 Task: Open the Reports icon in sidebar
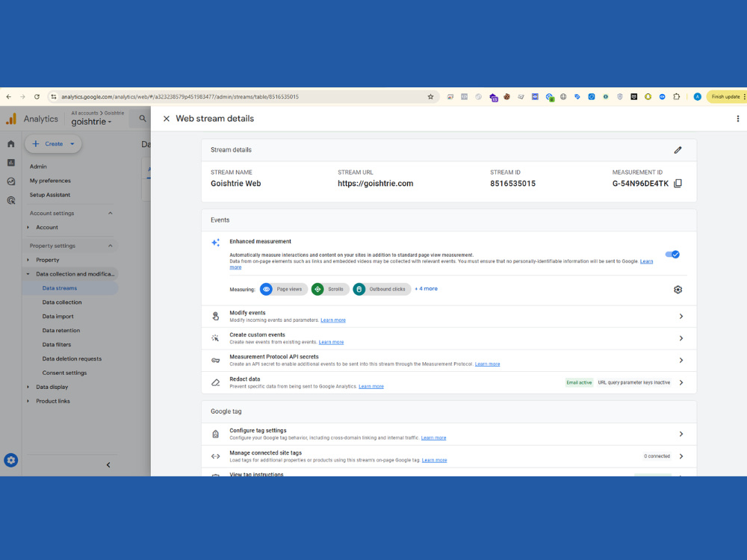(11, 162)
